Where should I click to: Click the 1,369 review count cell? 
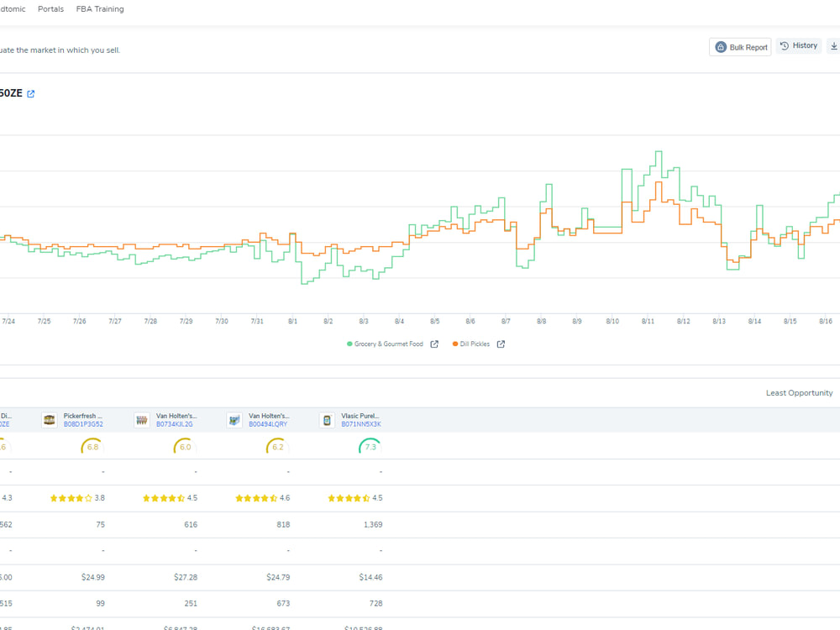coord(373,524)
